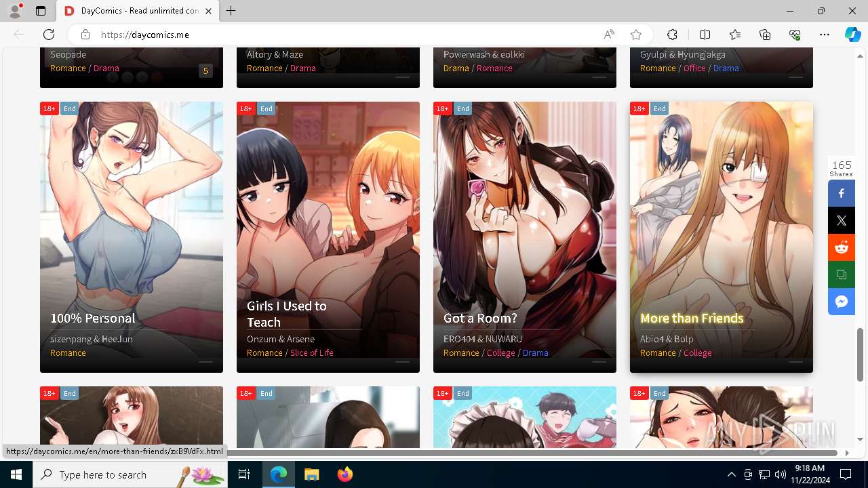Toggle Split screen view
The image size is (868, 488).
coord(705,35)
